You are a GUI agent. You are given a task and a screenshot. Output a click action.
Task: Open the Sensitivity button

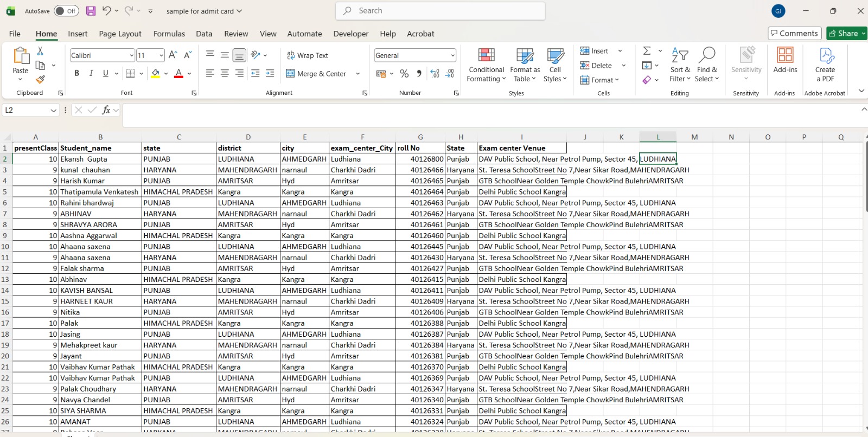[746, 64]
